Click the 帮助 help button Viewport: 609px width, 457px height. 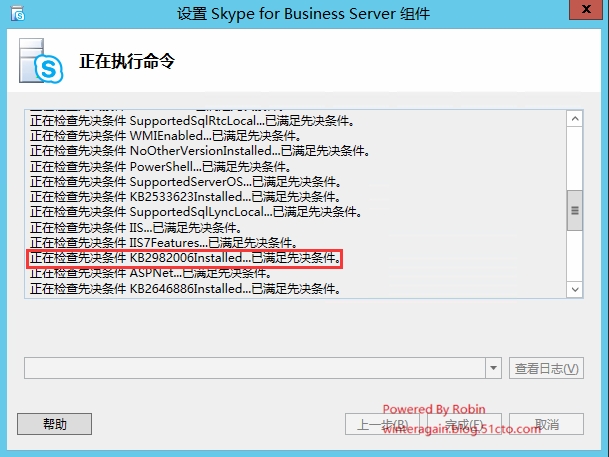pos(54,424)
